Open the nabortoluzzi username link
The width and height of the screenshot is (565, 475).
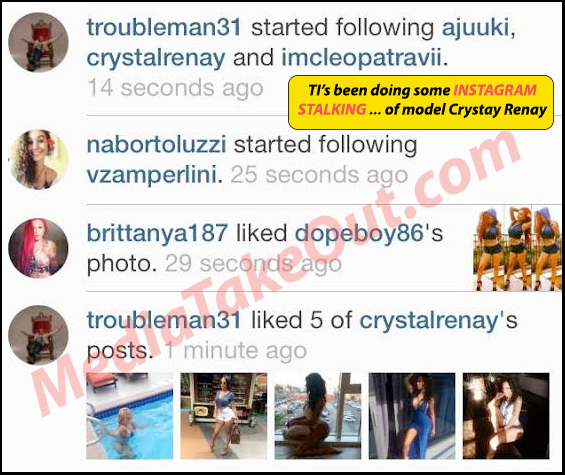(156, 145)
